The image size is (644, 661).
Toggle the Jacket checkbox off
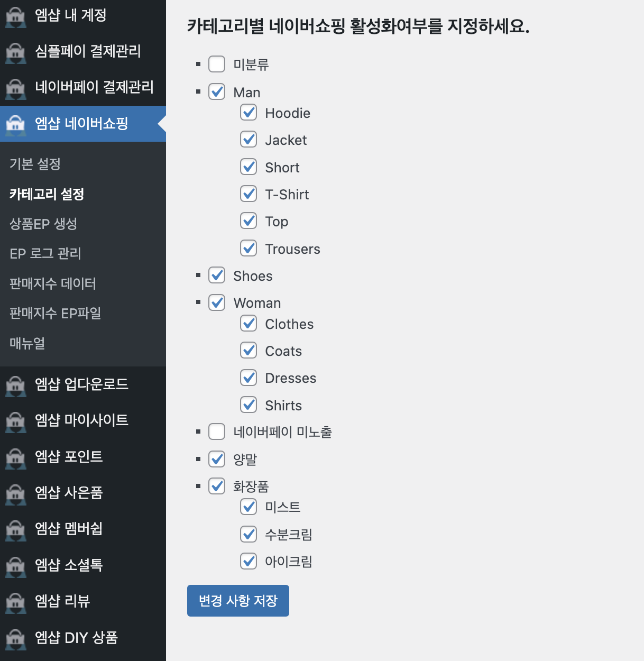249,139
